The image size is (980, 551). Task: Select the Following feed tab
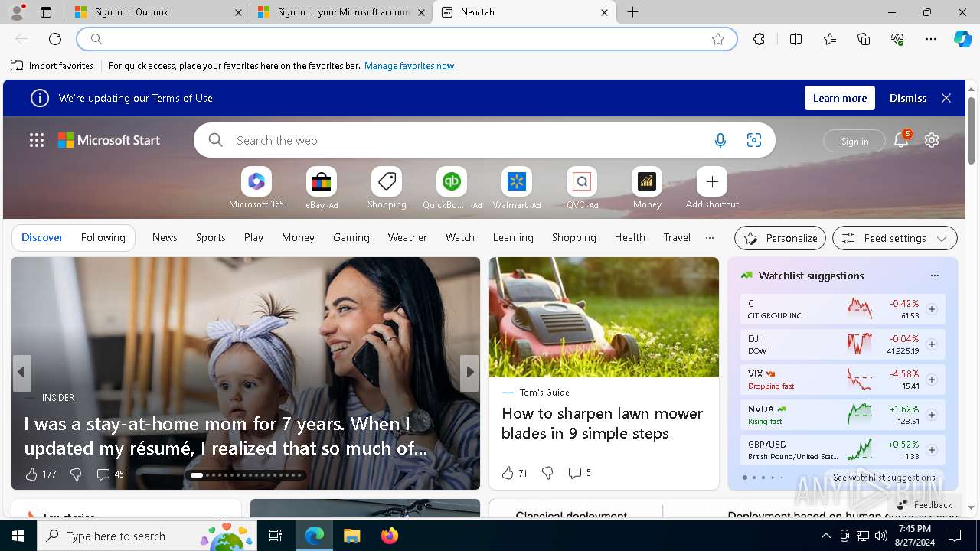coord(103,237)
